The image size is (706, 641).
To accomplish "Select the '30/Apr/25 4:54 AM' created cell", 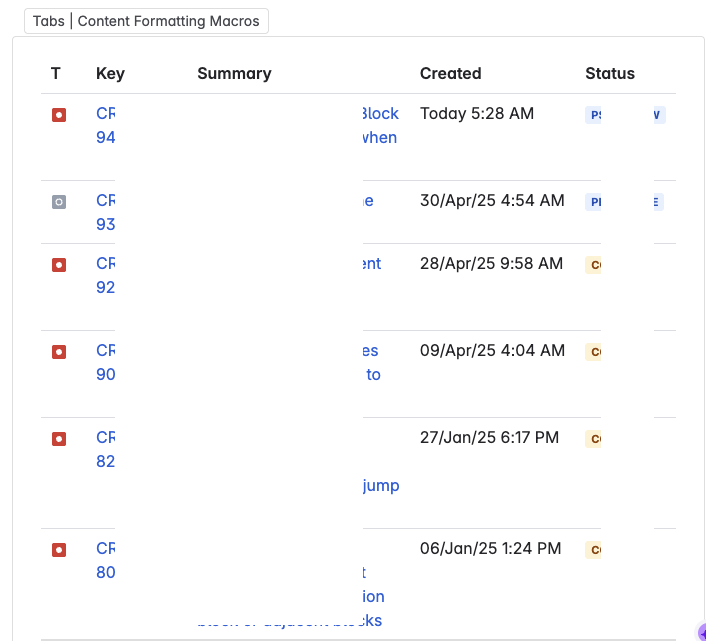I will [x=492, y=200].
